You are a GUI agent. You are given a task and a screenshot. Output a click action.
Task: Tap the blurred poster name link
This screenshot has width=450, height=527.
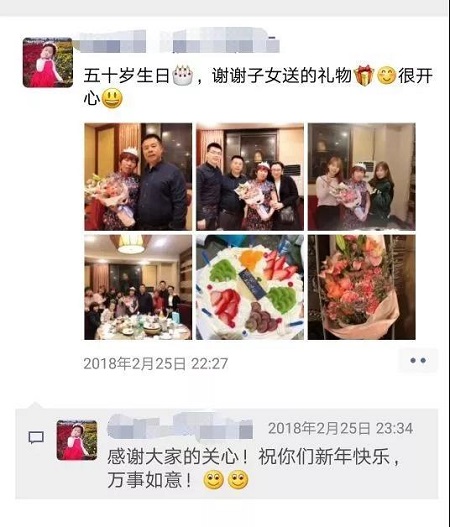177,42
